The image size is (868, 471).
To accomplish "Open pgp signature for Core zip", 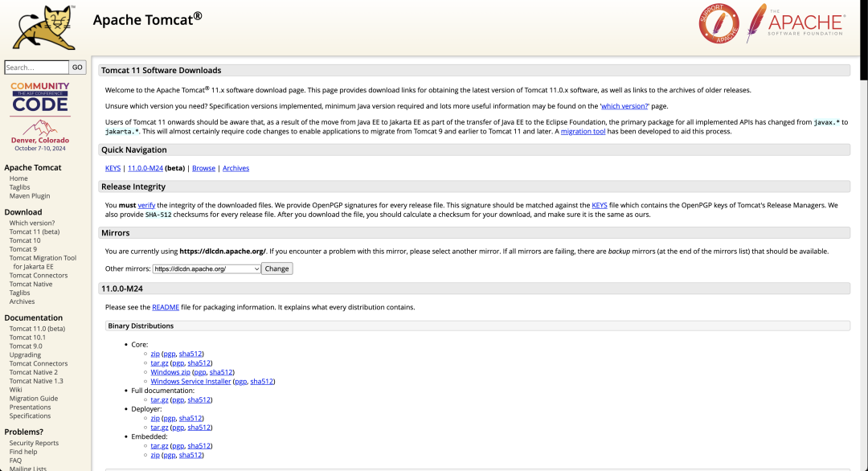I will 170,354.
